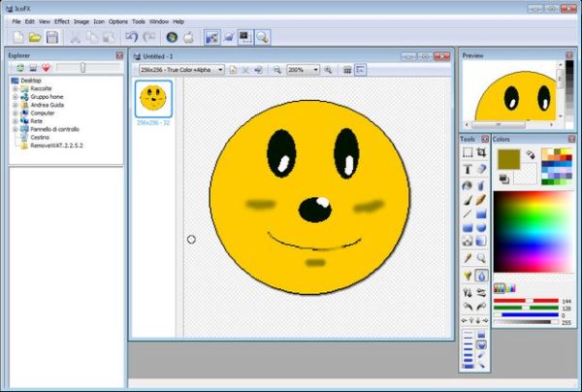Toggle the grid display button
The image size is (582, 392).
coord(346,70)
